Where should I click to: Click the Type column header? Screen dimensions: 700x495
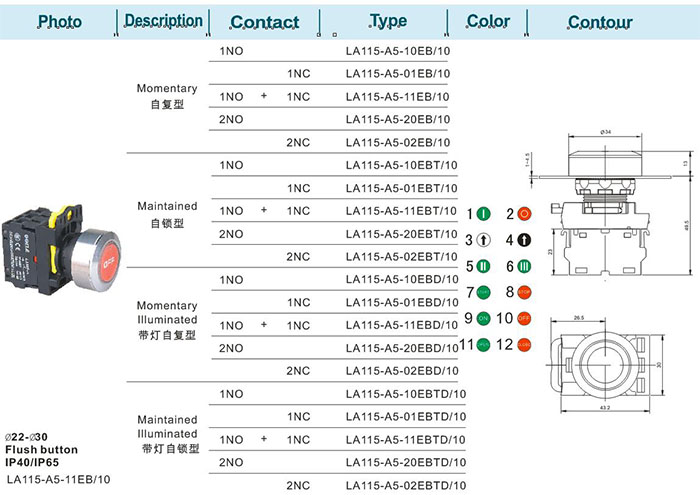pyautogui.click(x=388, y=21)
